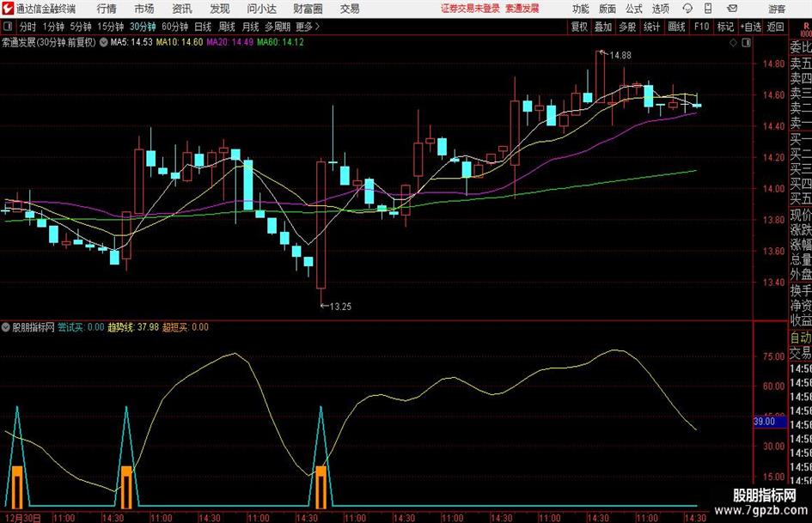812x523 pixels.
Task: Click the 13.25 low price marker
Action: [339, 307]
